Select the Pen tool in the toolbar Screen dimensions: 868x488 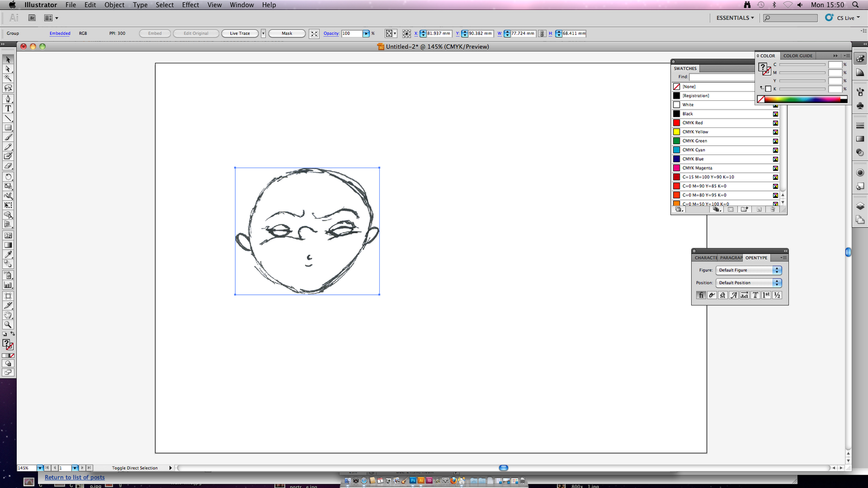pyautogui.click(x=8, y=99)
